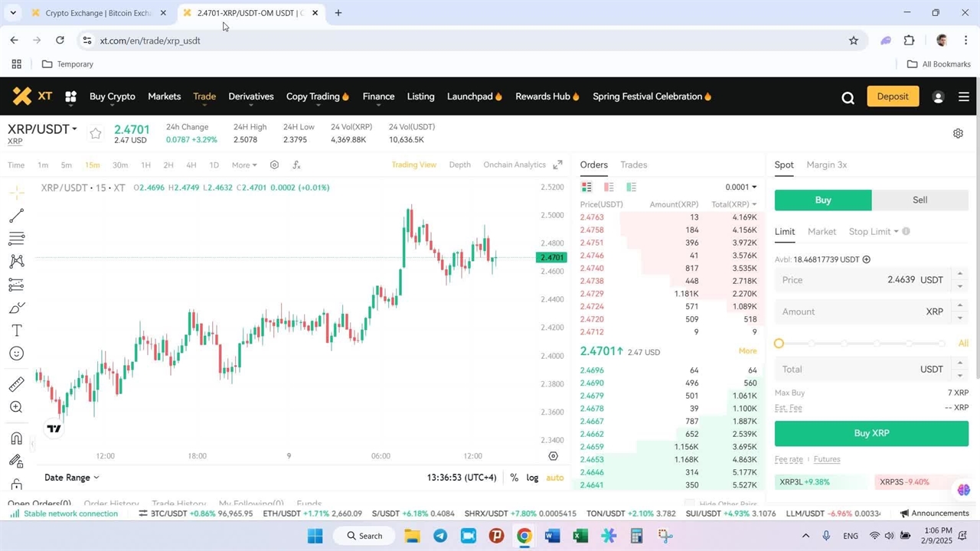Click the amount percentage slider handle
This screenshot has height=551, width=980.
779,344
